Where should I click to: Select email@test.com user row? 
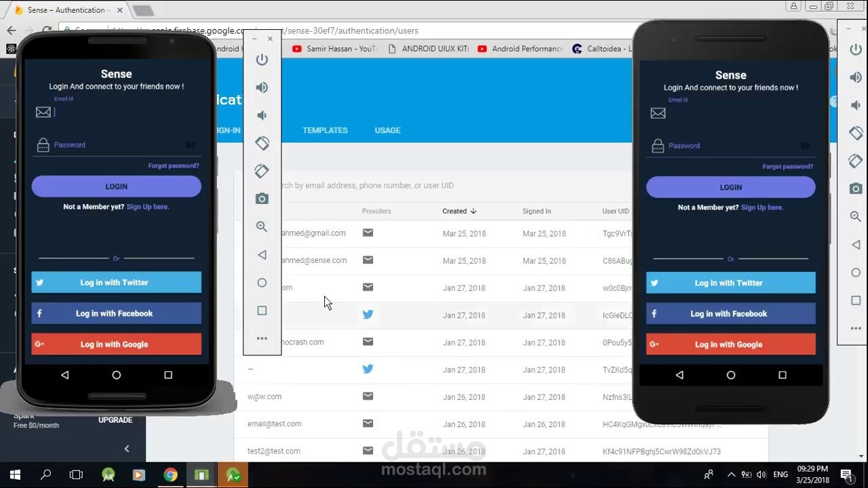pos(501,424)
